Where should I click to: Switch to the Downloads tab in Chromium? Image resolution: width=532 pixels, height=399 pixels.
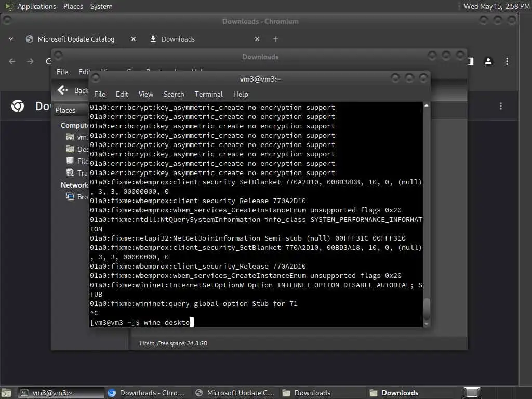coord(178,39)
